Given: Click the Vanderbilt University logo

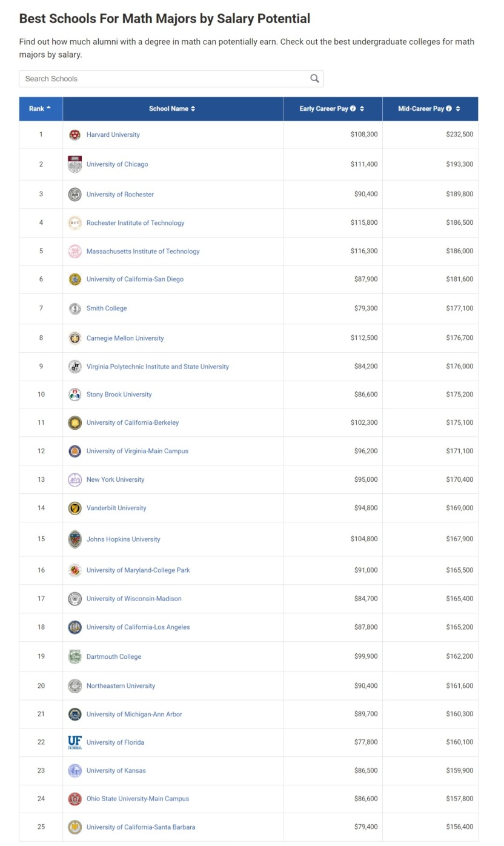Looking at the screenshot, I should (75, 508).
